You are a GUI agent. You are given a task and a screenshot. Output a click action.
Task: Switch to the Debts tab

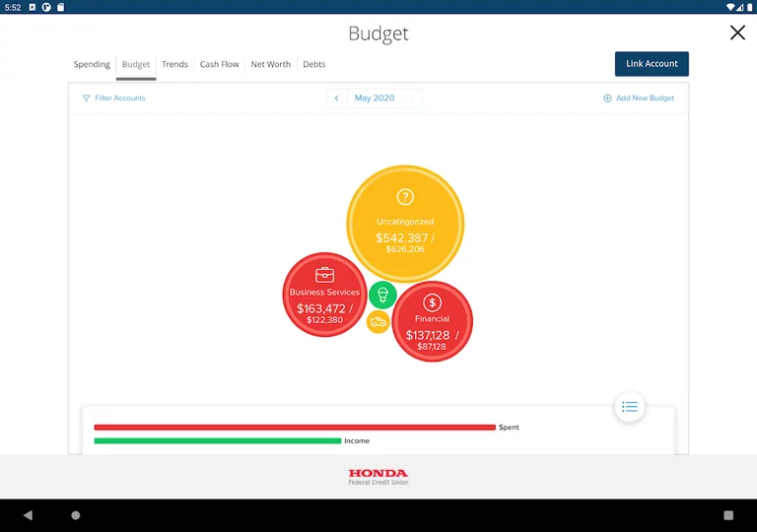pos(313,65)
